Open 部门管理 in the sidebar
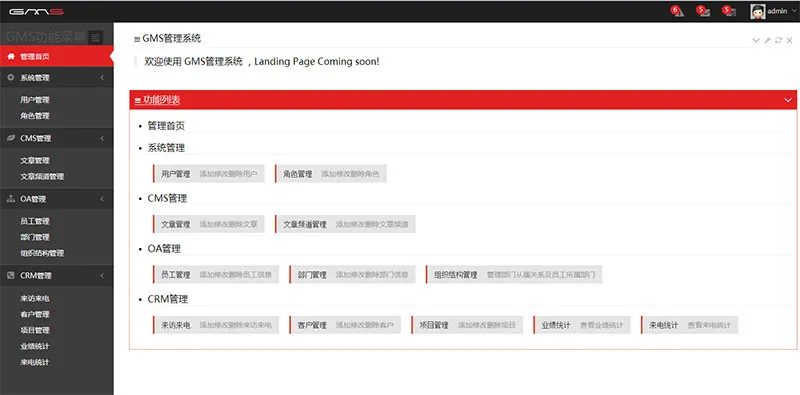 35,237
